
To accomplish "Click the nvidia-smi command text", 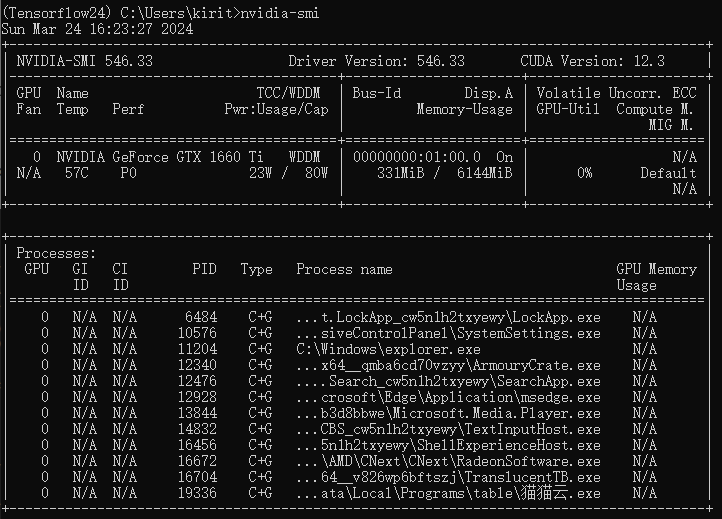I will click(x=279, y=13).
